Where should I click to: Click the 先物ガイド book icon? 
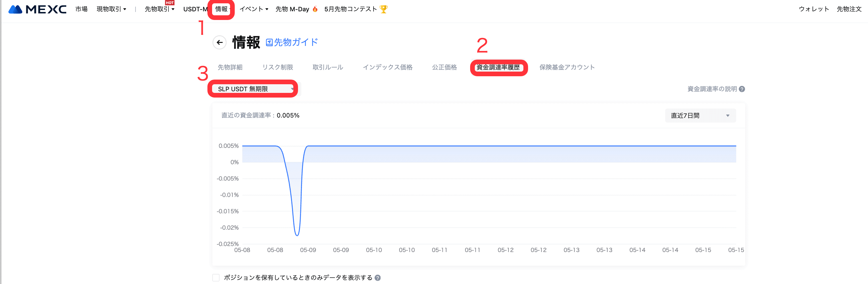point(269,42)
